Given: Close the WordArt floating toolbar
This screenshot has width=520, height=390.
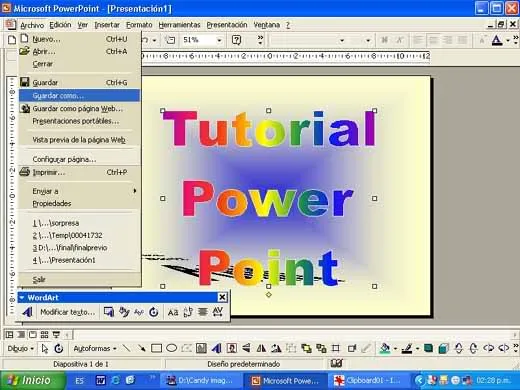Looking at the screenshot, I should point(222,297).
